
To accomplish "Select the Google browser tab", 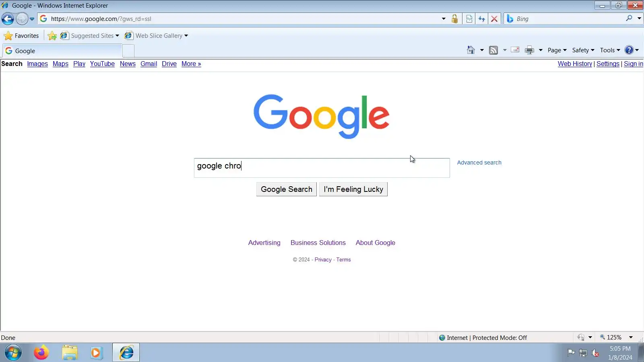I will [62, 51].
